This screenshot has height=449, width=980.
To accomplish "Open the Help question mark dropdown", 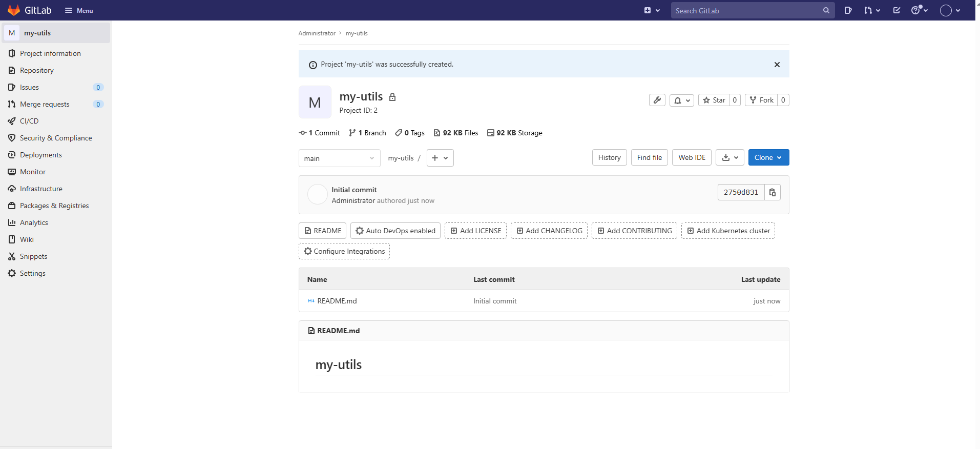I will pyautogui.click(x=920, y=10).
